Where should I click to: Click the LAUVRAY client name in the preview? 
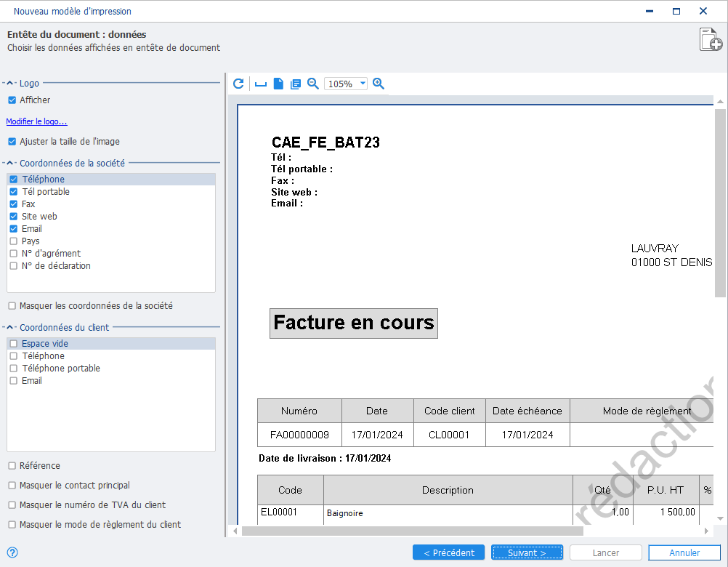[655, 249]
